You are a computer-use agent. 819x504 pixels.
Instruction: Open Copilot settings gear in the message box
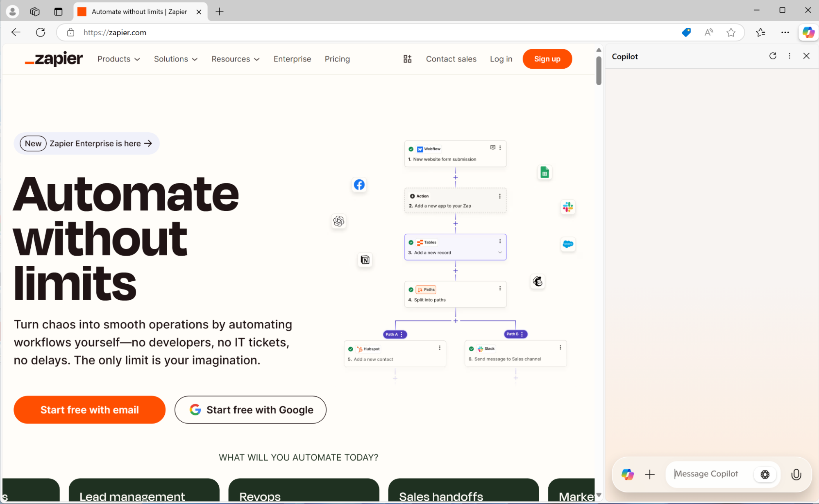click(x=765, y=474)
